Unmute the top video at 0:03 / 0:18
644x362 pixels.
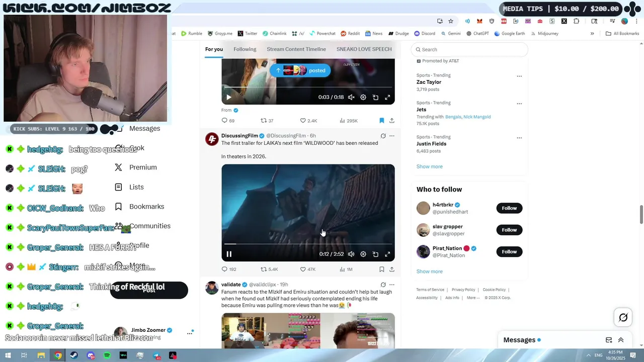point(351,97)
